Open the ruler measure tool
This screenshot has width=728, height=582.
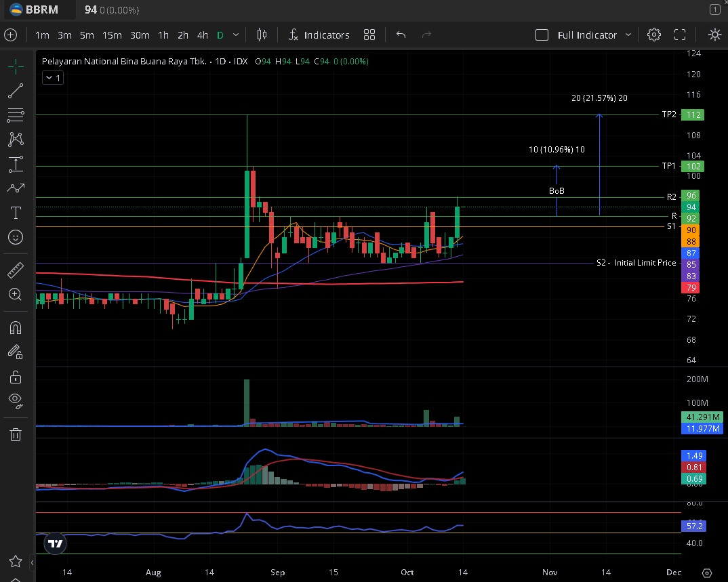click(x=16, y=271)
